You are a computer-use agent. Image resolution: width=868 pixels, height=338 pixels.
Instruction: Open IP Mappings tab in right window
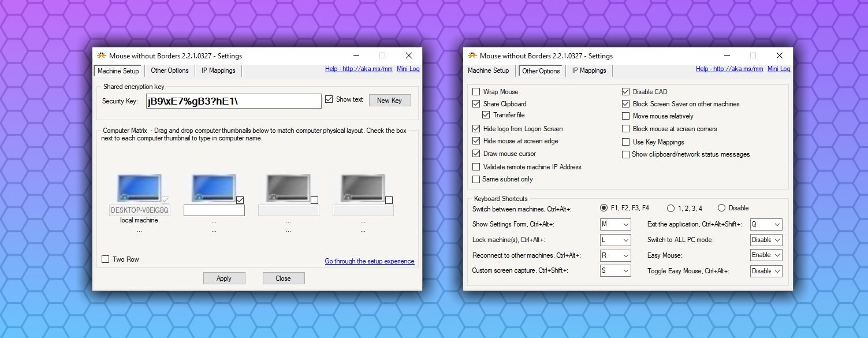pyautogui.click(x=589, y=70)
